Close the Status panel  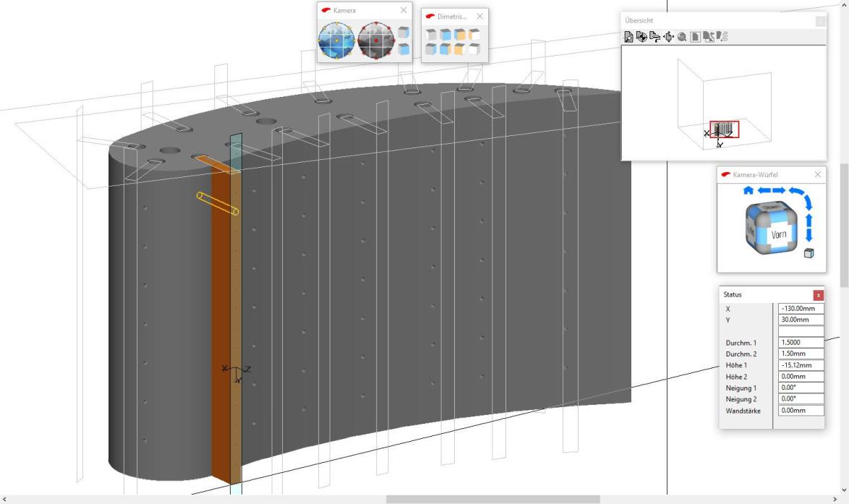(x=818, y=295)
